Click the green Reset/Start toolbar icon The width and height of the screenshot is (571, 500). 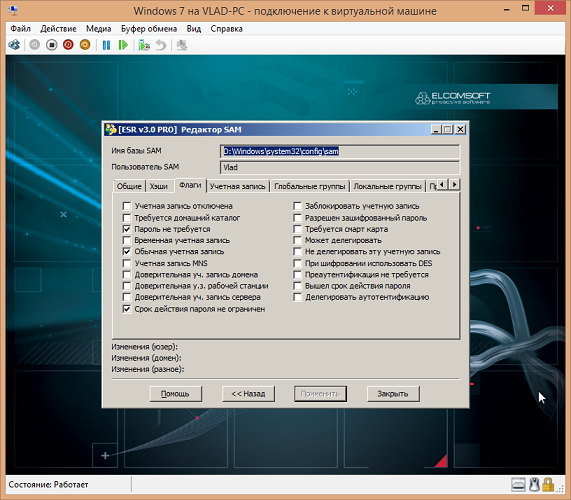(123, 45)
